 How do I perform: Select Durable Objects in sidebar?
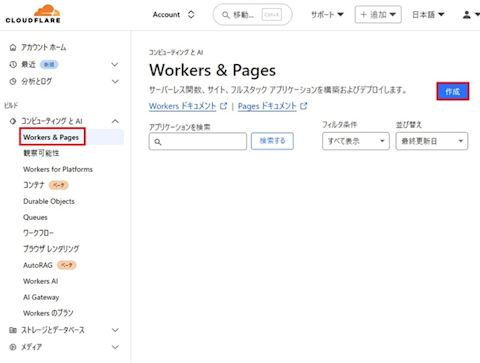coord(49,201)
